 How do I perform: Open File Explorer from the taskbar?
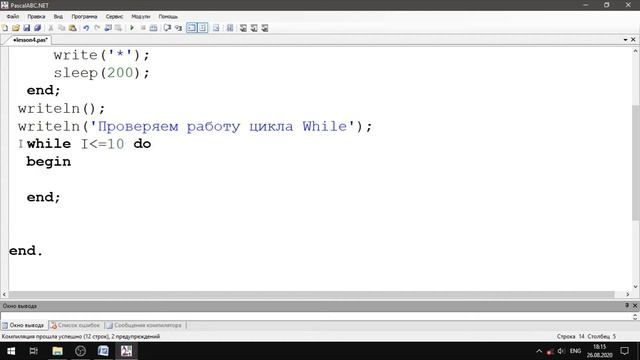point(57,351)
